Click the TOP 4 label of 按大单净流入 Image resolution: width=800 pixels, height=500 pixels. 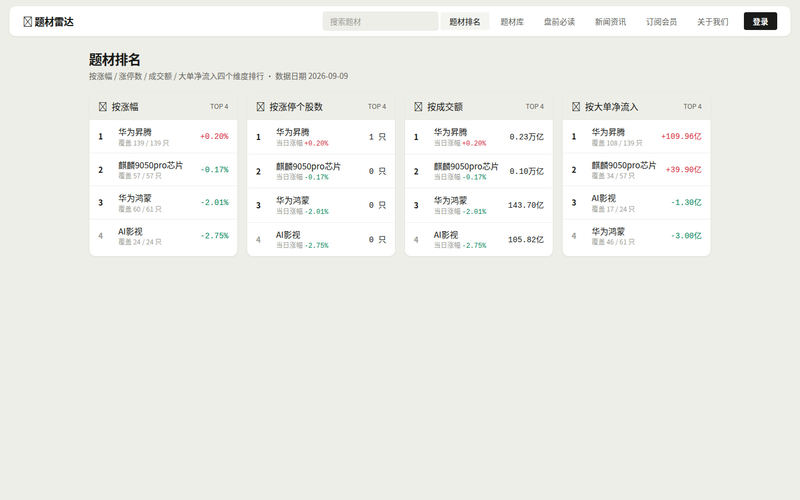(x=692, y=107)
